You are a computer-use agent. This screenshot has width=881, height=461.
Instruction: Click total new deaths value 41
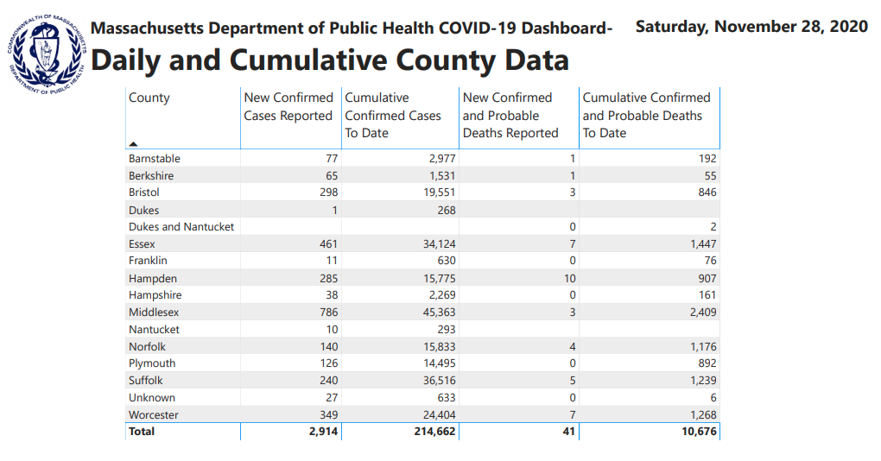pyautogui.click(x=569, y=432)
